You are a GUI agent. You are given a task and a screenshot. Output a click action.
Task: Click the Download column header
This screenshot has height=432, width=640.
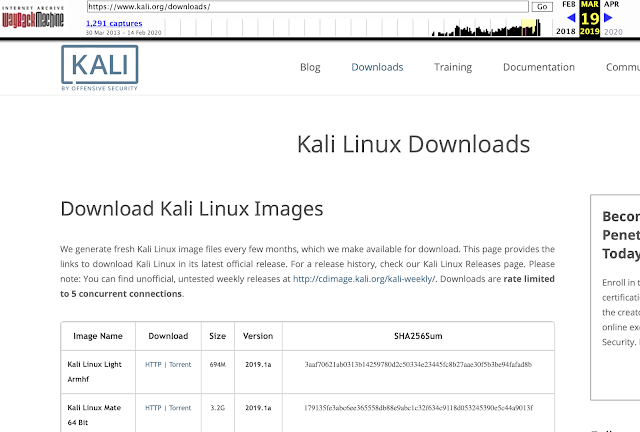click(x=168, y=336)
